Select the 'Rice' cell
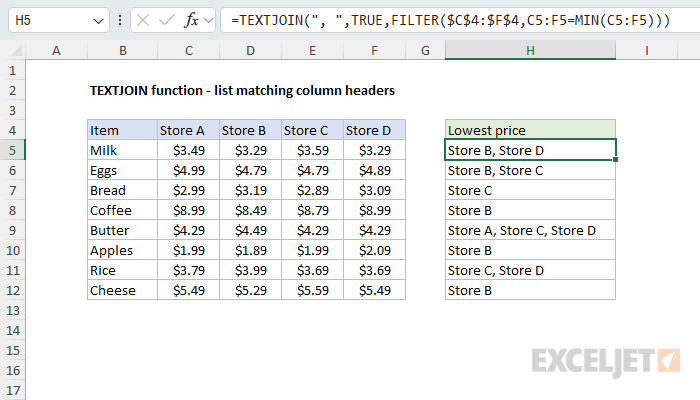This screenshot has width=700, height=400. click(x=122, y=271)
